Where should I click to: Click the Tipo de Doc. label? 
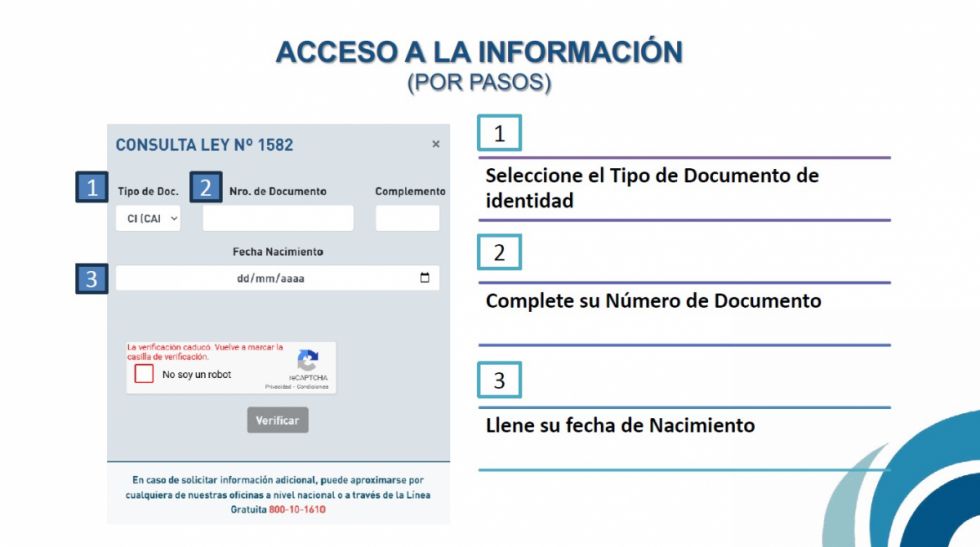pyautogui.click(x=148, y=191)
